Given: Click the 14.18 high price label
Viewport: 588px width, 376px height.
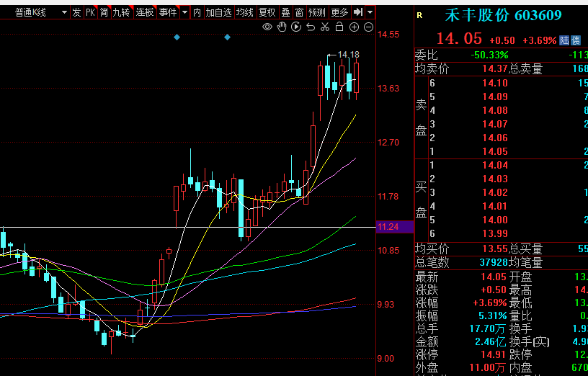Looking at the screenshot, I should 348,55.
